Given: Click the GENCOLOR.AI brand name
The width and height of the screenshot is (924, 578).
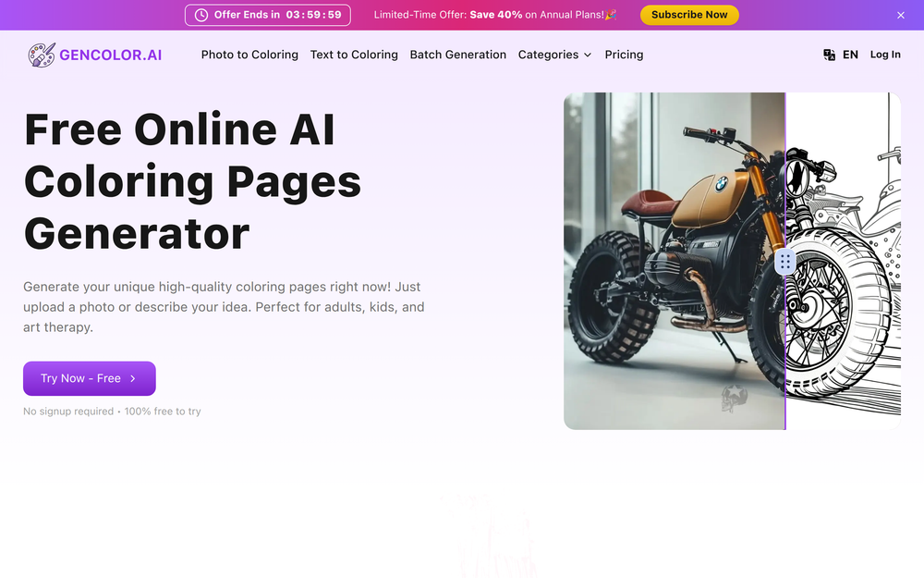Looking at the screenshot, I should (x=110, y=55).
